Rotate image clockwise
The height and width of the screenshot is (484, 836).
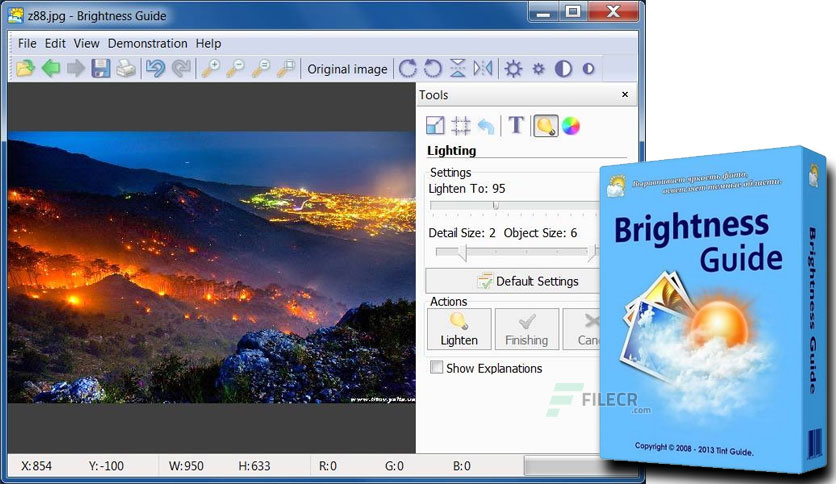coord(408,68)
